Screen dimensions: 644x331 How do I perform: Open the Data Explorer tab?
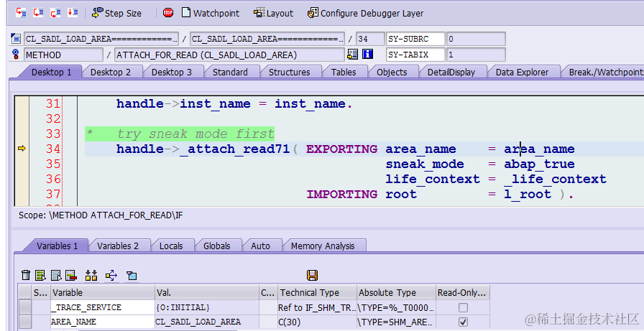522,73
